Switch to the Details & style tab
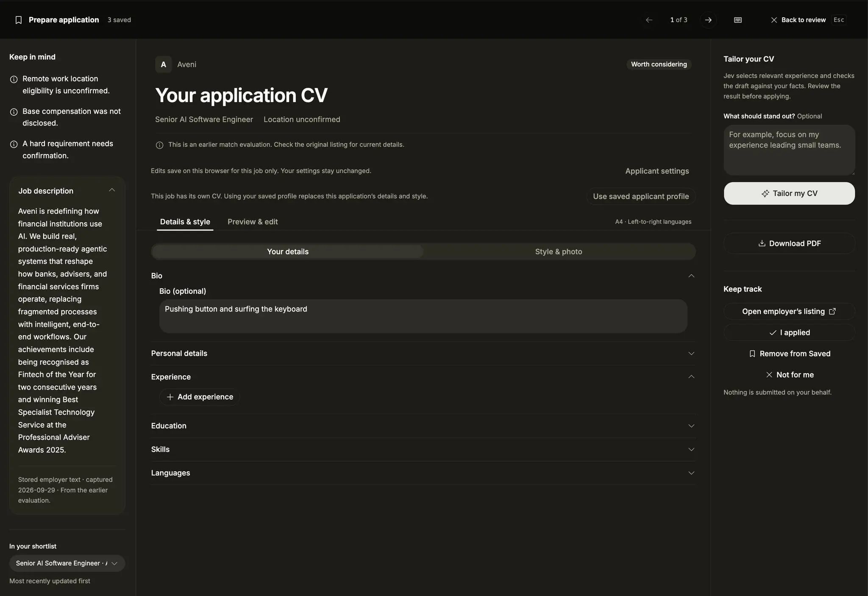Viewport: 868px width, 596px height. tap(185, 222)
